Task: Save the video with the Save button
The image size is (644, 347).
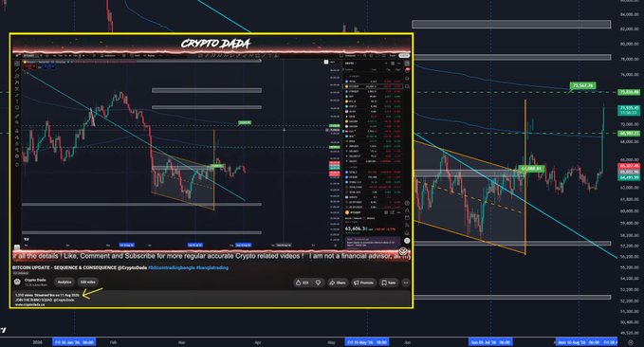Action: pos(389,283)
